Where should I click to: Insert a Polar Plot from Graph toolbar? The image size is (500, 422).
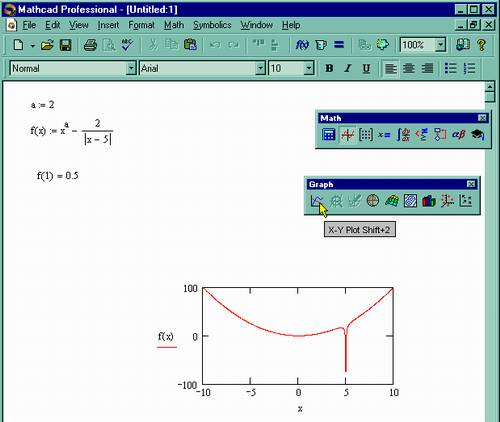pyautogui.click(x=373, y=201)
